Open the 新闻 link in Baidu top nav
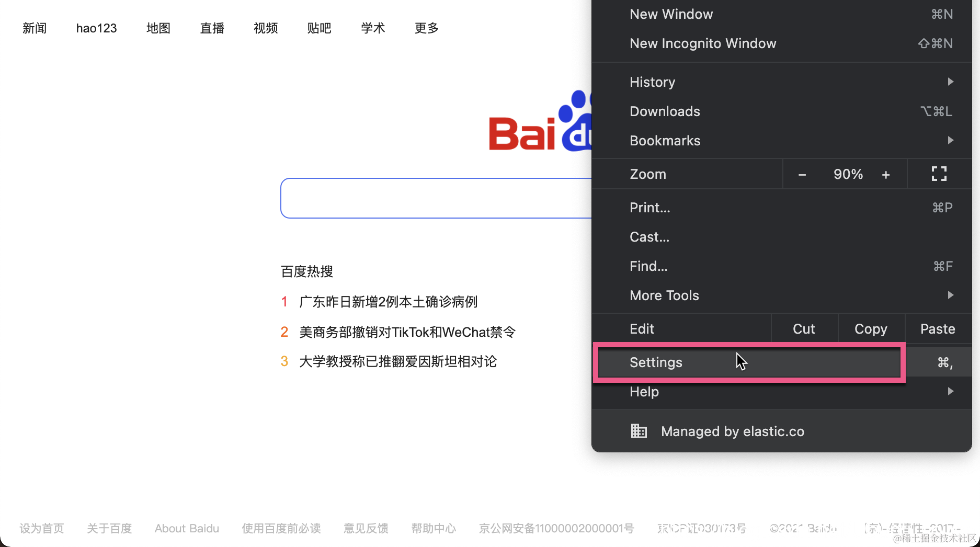980x547 pixels. (35, 28)
